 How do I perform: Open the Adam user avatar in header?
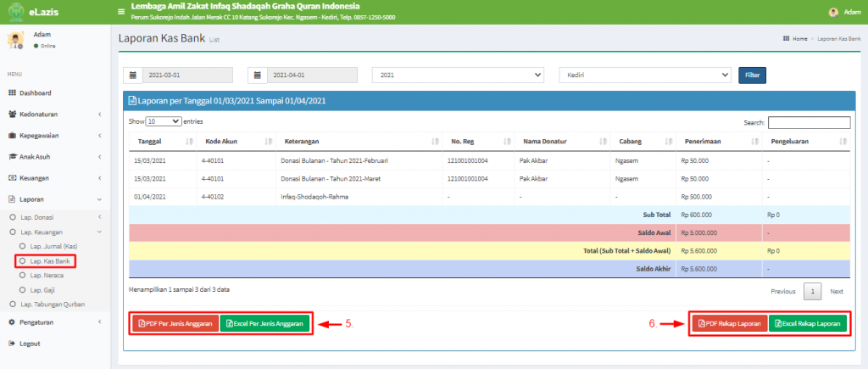pyautogui.click(x=833, y=12)
